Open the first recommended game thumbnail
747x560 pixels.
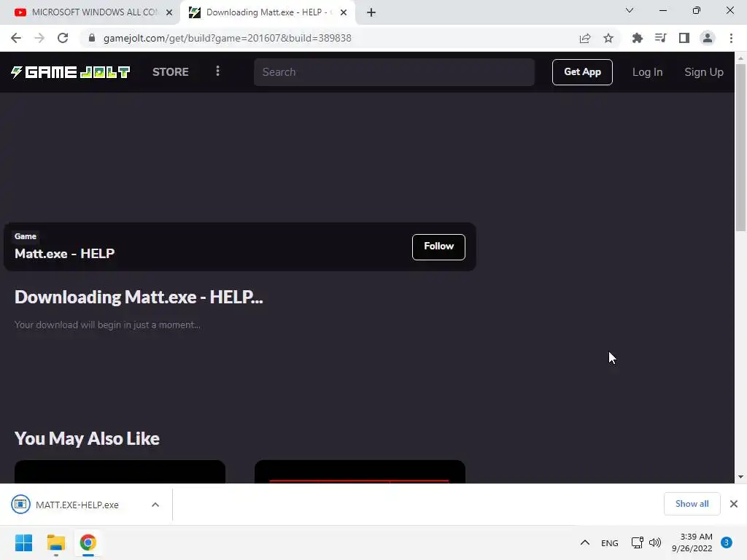[120, 472]
